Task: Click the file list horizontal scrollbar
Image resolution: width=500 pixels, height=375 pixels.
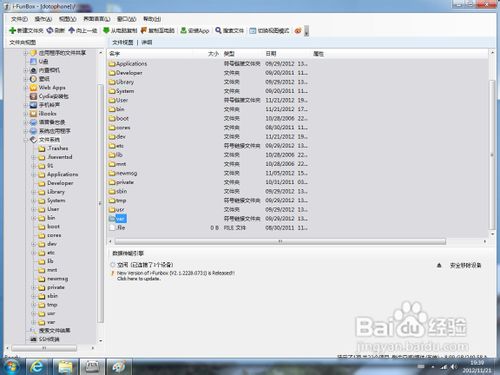Action: point(280,241)
